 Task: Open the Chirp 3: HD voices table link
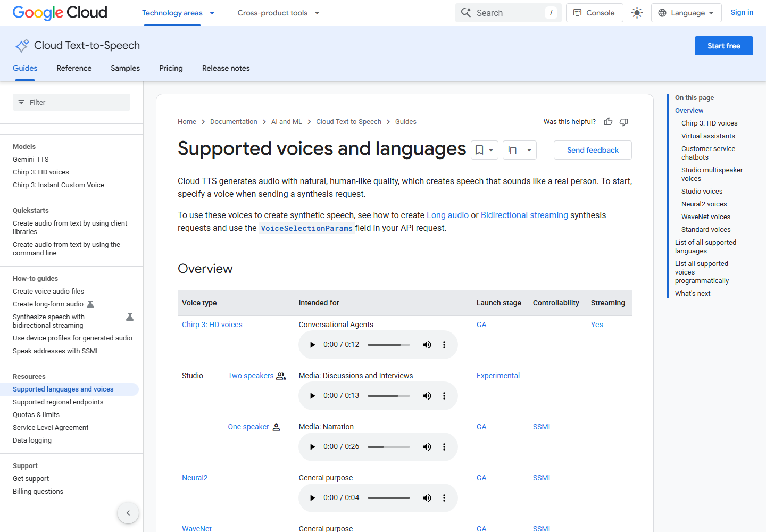pyautogui.click(x=212, y=325)
